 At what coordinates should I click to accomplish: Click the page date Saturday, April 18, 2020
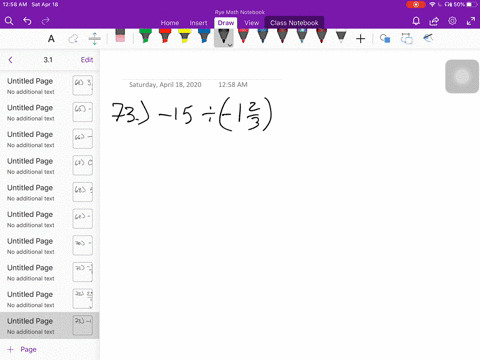pos(165,85)
